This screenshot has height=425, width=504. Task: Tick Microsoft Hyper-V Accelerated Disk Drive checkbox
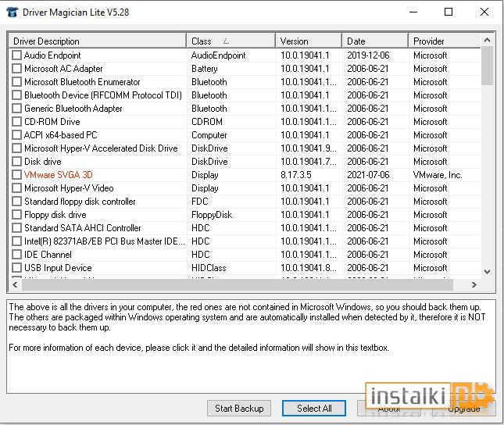(x=16, y=148)
